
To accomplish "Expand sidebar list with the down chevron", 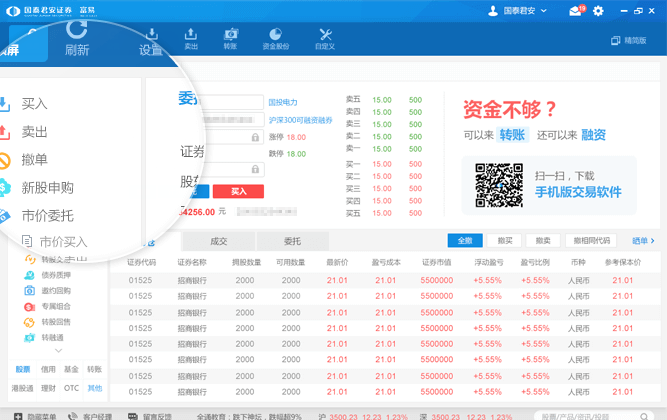I will (x=59, y=351).
